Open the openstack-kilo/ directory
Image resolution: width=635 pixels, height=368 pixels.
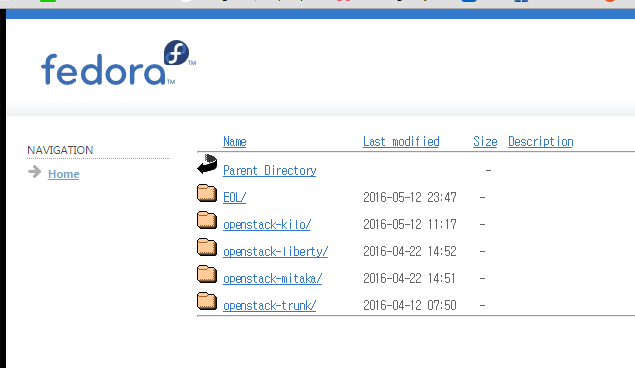point(267,225)
